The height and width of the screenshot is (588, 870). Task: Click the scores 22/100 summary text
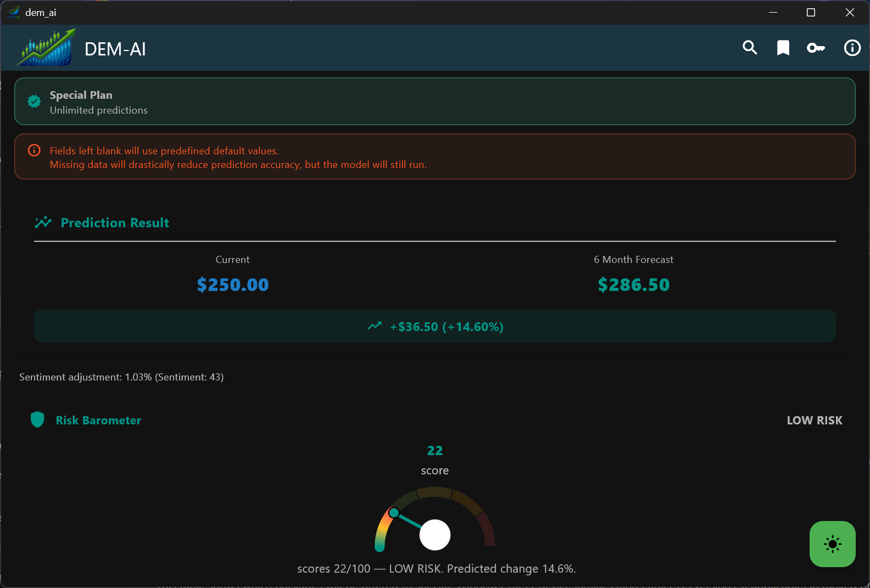coord(437,569)
